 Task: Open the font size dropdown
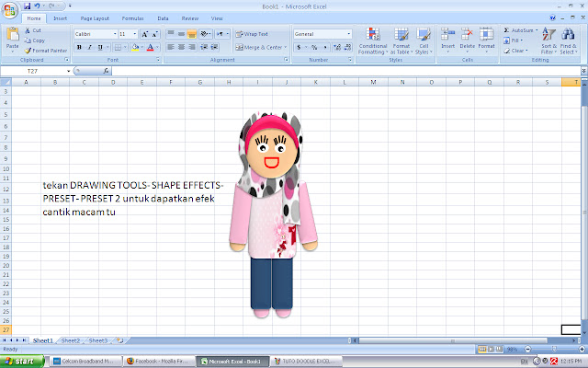(x=135, y=34)
